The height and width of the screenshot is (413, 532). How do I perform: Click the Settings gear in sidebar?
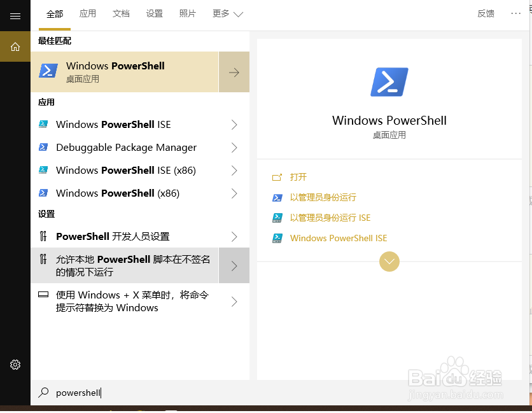click(x=15, y=364)
